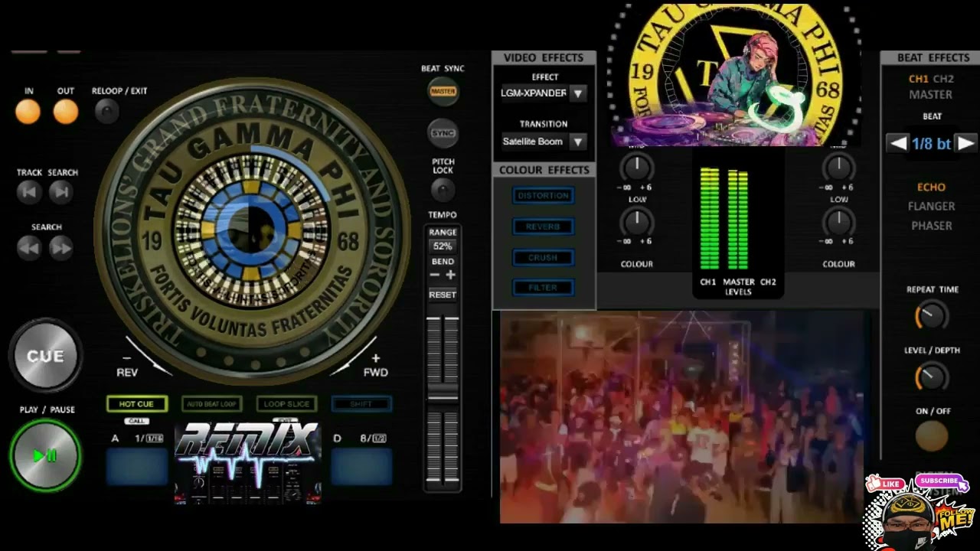Viewport: 980px width, 551px height.
Task: Skip to previous track with Track Search
Action: (29, 192)
